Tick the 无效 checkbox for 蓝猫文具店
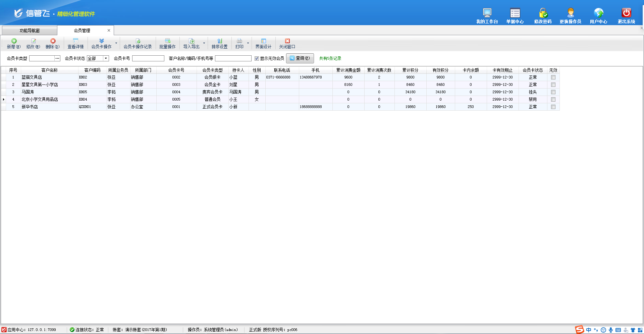Screen dimensions: 644x334 click(553, 77)
